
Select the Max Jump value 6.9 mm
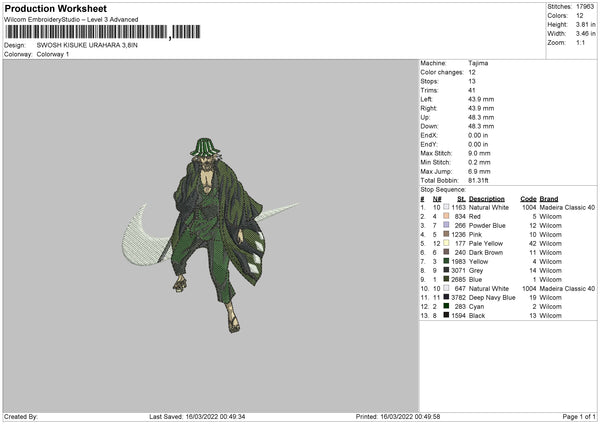[x=479, y=171]
